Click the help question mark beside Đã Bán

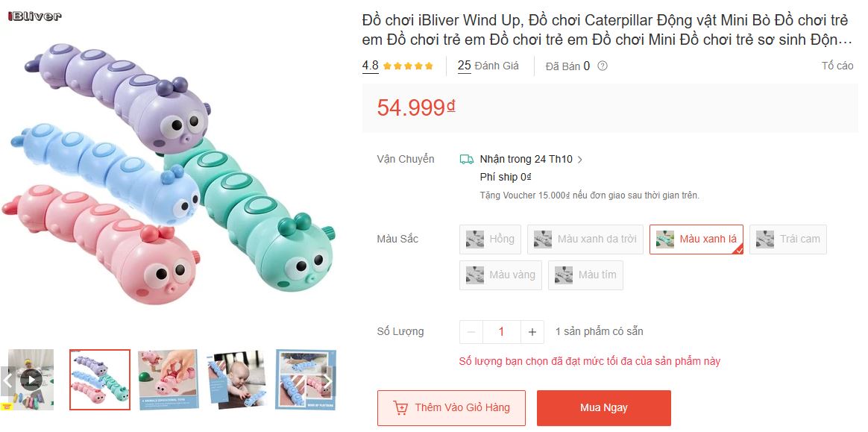(603, 66)
